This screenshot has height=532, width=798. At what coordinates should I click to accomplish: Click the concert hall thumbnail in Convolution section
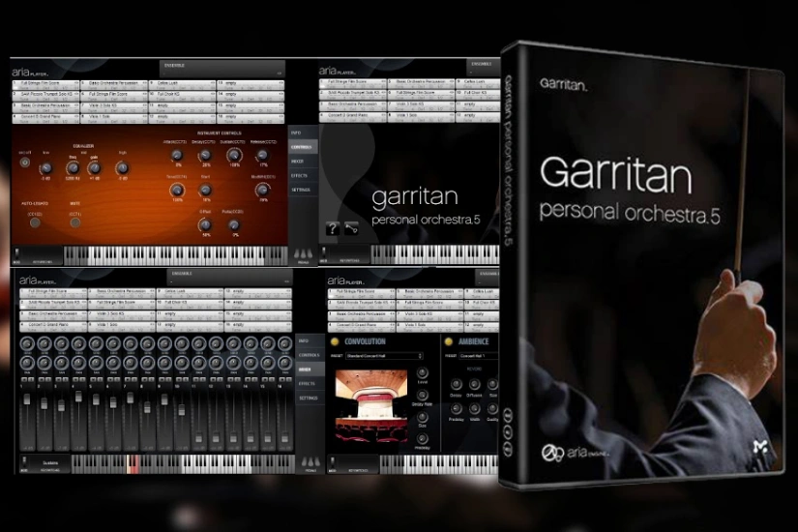click(371, 406)
